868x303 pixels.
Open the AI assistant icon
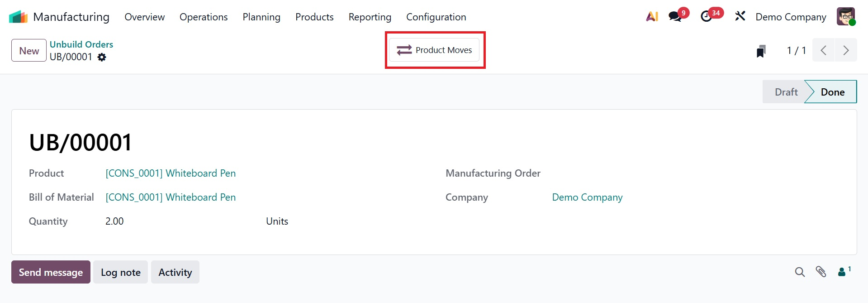point(652,17)
